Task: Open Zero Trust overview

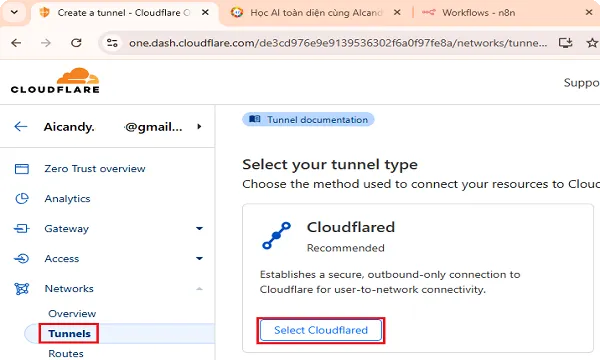Action: point(95,169)
